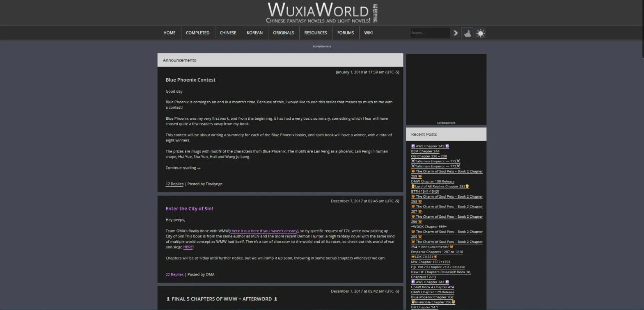
Task: Open DMW Chapter 130 Release post
Action: coord(433,181)
